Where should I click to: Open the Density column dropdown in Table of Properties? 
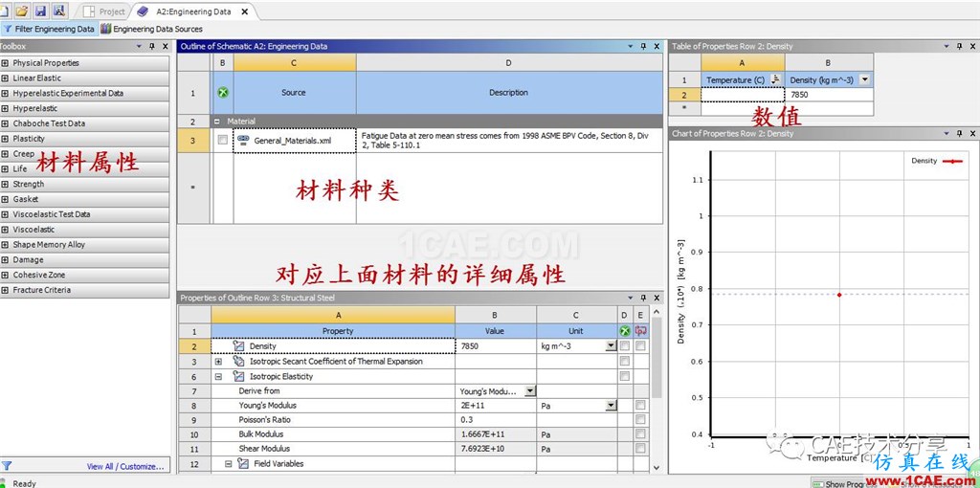point(865,79)
